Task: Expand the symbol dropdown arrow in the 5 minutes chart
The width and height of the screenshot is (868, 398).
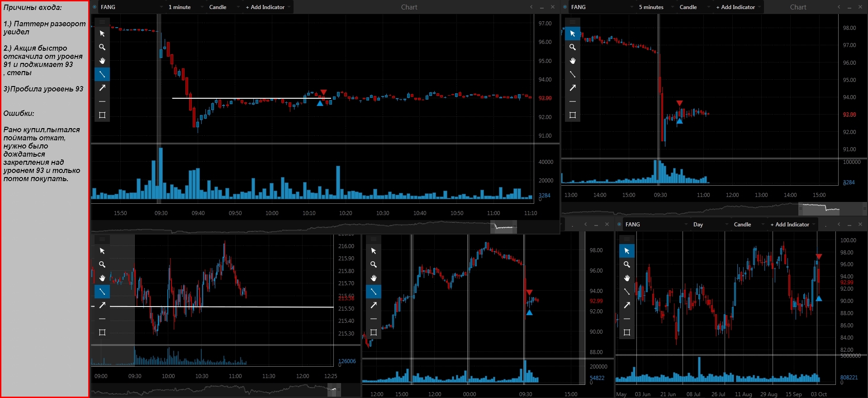Action: pos(631,7)
